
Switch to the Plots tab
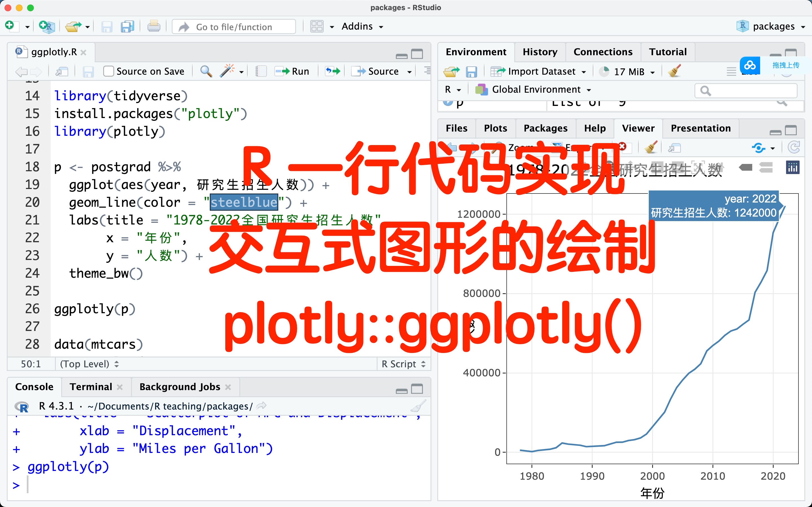pyautogui.click(x=495, y=128)
